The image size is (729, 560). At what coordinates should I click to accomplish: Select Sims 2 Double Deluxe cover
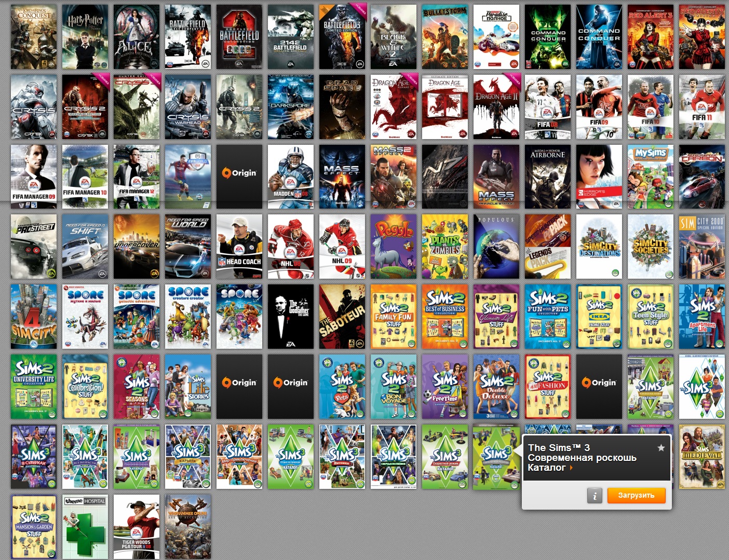click(496, 387)
